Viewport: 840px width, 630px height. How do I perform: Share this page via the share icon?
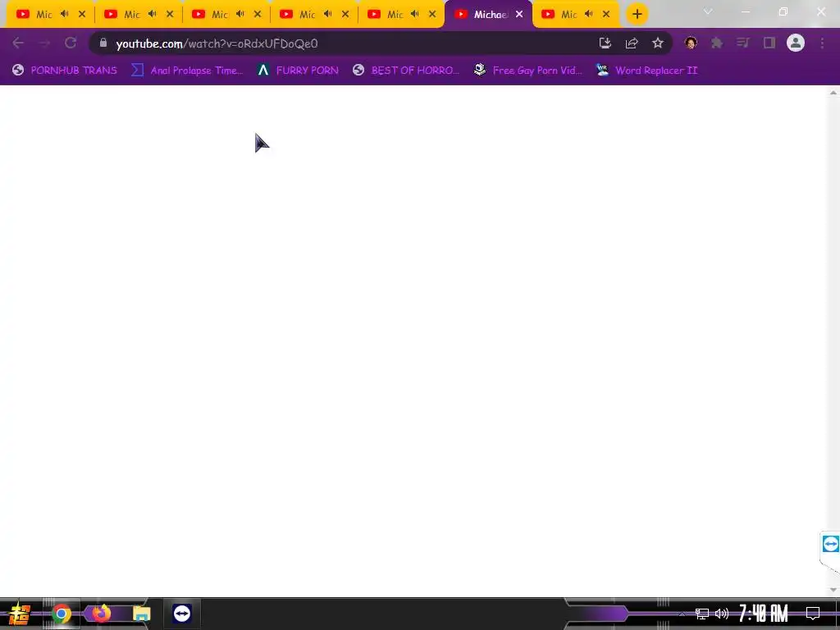[x=632, y=43]
